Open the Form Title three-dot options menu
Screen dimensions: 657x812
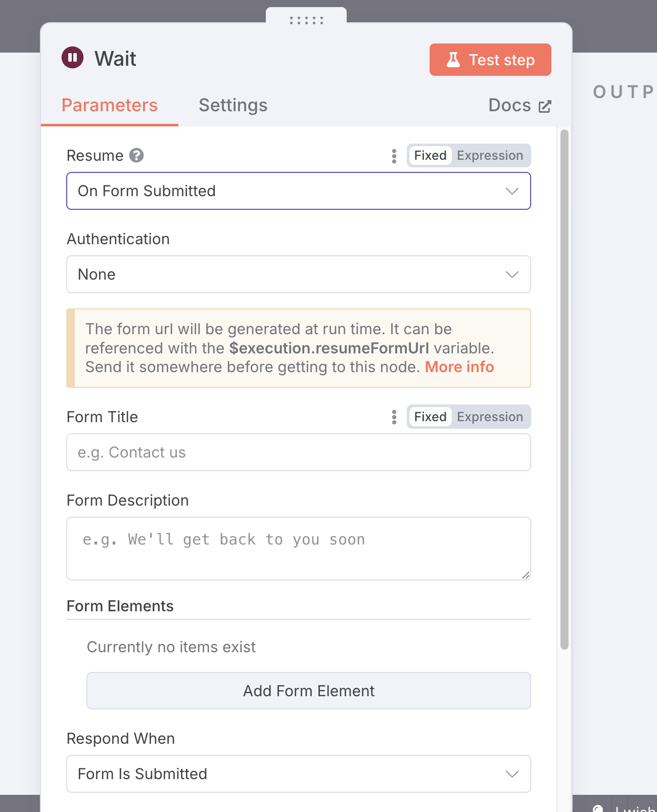click(x=394, y=417)
